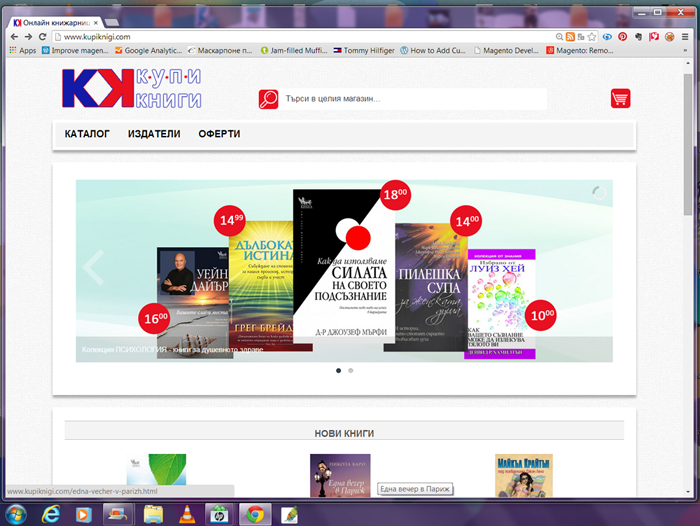
Task: Click the orange RSS feed icon
Action: 570,37
